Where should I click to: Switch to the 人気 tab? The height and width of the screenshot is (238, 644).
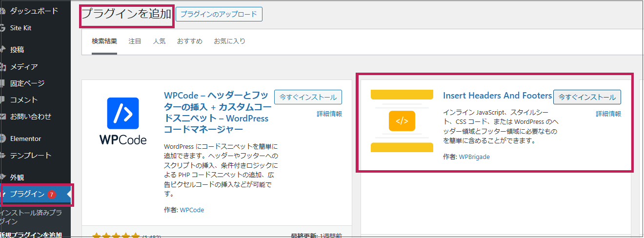(159, 41)
